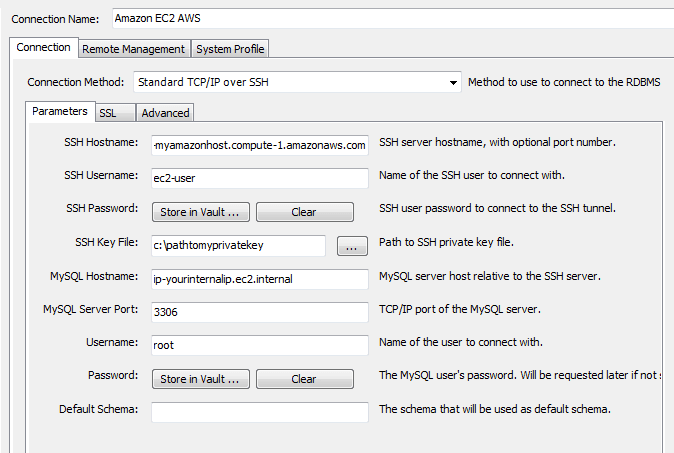
Task: Open the System Profile tab
Action: tap(230, 49)
